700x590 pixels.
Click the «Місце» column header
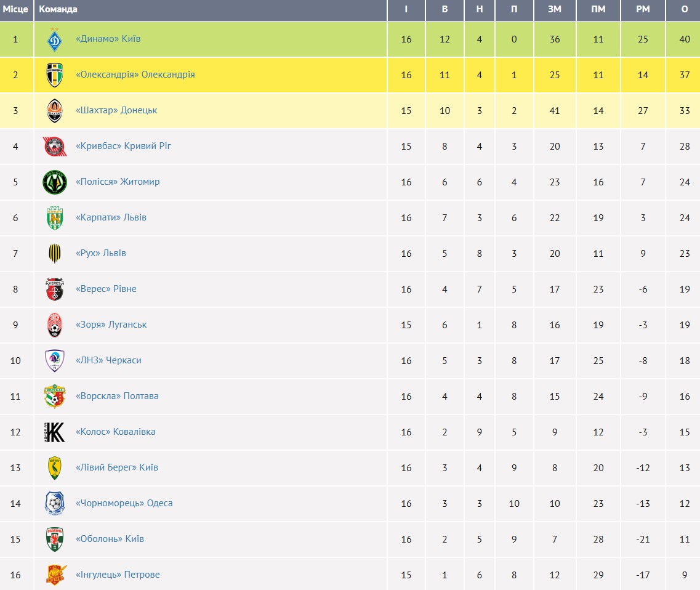[x=15, y=9]
